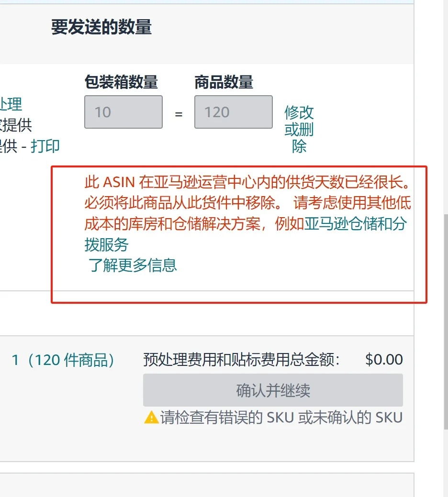Click the 商品数量 field showing 120
Screen dimensions: 448x497
pyautogui.click(x=234, y=112)
